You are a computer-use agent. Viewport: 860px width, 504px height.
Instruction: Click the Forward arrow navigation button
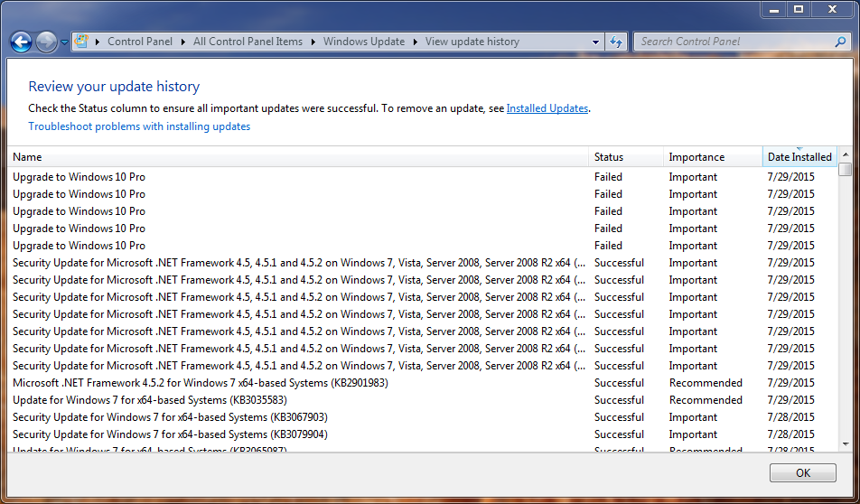click(46, 42)
